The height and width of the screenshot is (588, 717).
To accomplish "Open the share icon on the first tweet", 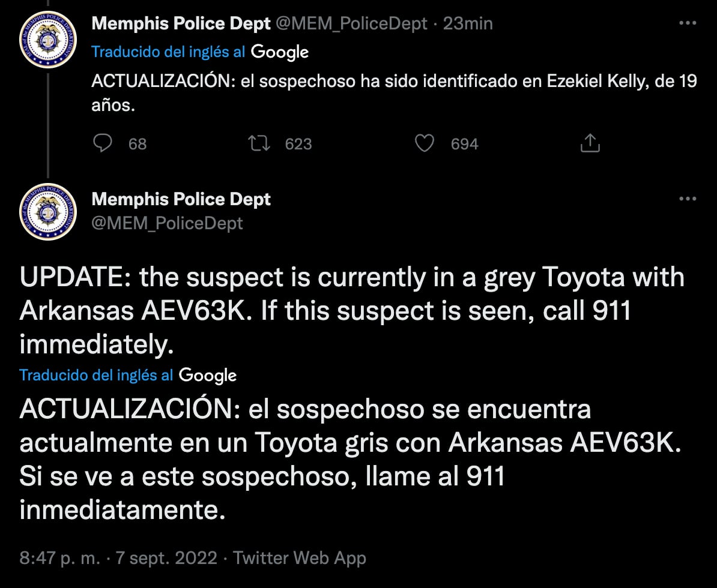I will (x=590, y=143).
